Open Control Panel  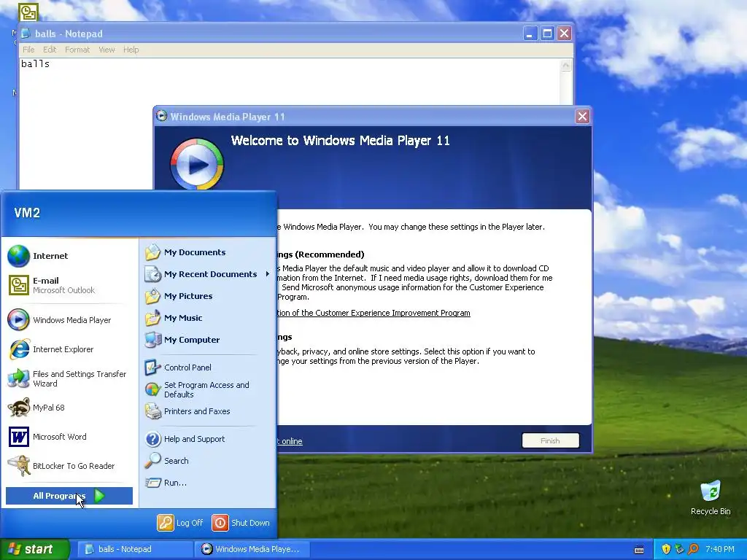coord(208,367)
